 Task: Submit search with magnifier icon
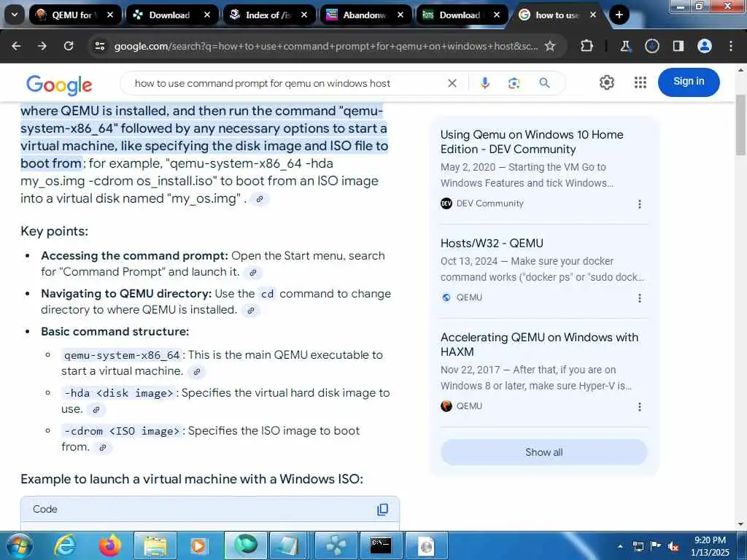point(544,83)
